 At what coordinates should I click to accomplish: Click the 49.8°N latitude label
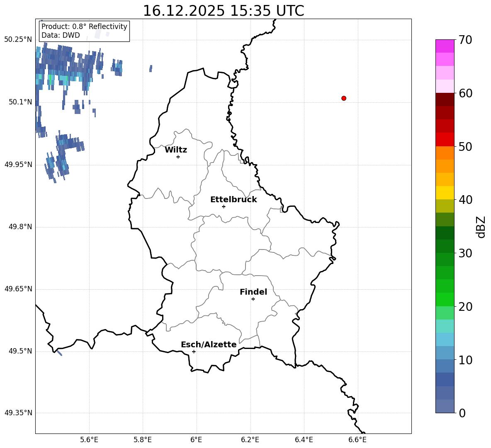[x=20, y=227]
